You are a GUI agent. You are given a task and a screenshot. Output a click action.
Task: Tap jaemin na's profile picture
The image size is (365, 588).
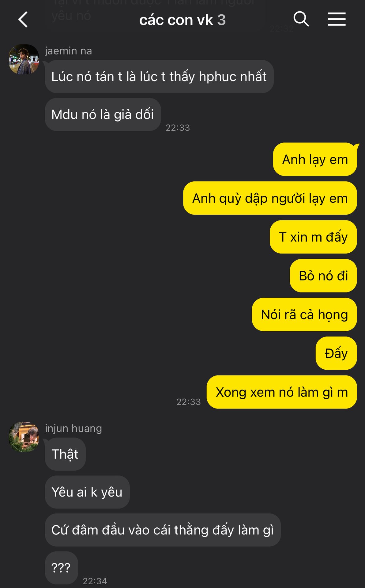pyautogui.click(x=24, y=59)
